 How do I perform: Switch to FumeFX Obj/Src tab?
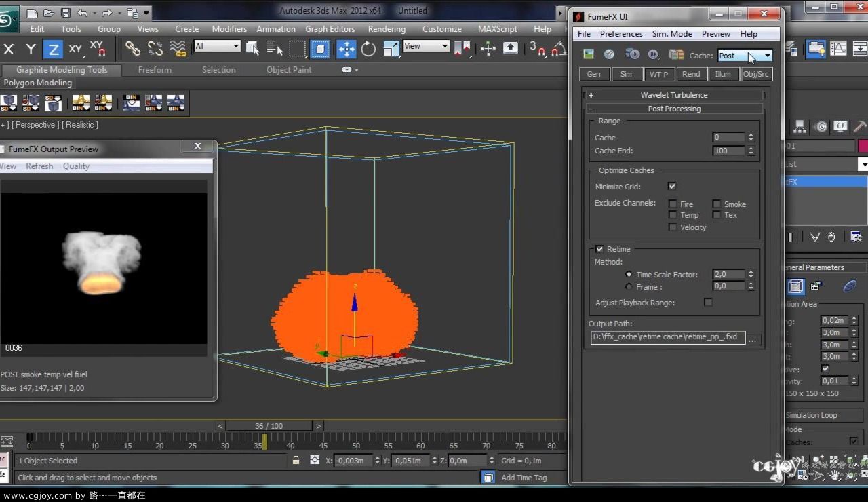pyautogui.click(x=756, y=74)
